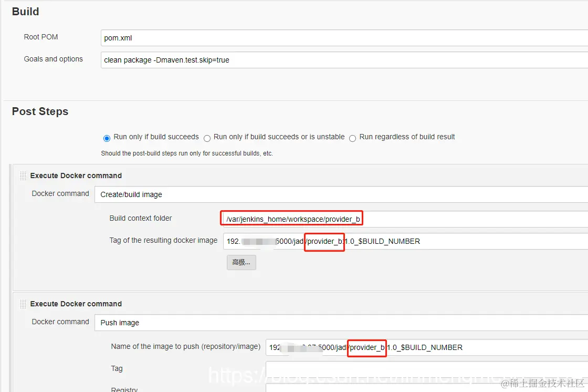588x392 pixels.
Task: Grab drag handle of second Execute Docker command
Action: [23, 304]
